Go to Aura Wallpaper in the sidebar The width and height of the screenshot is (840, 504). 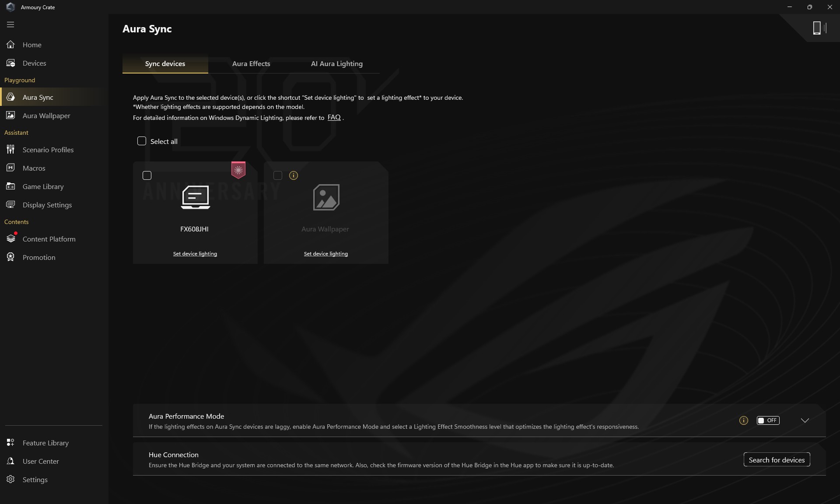click(x=54, y=115)
